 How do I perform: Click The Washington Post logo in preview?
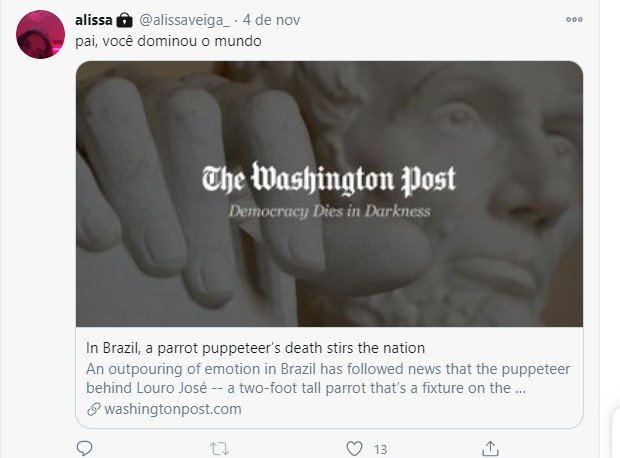tap(329, 179)
